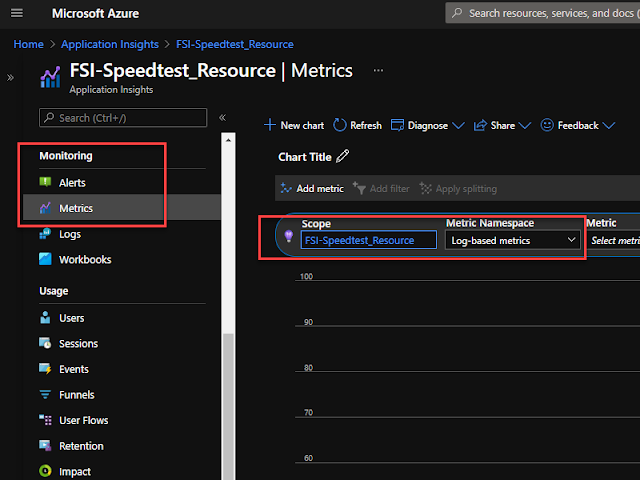
Task: Open FSI-Speedtest_Resource breadcrumb link
Action: coord(235,44)
